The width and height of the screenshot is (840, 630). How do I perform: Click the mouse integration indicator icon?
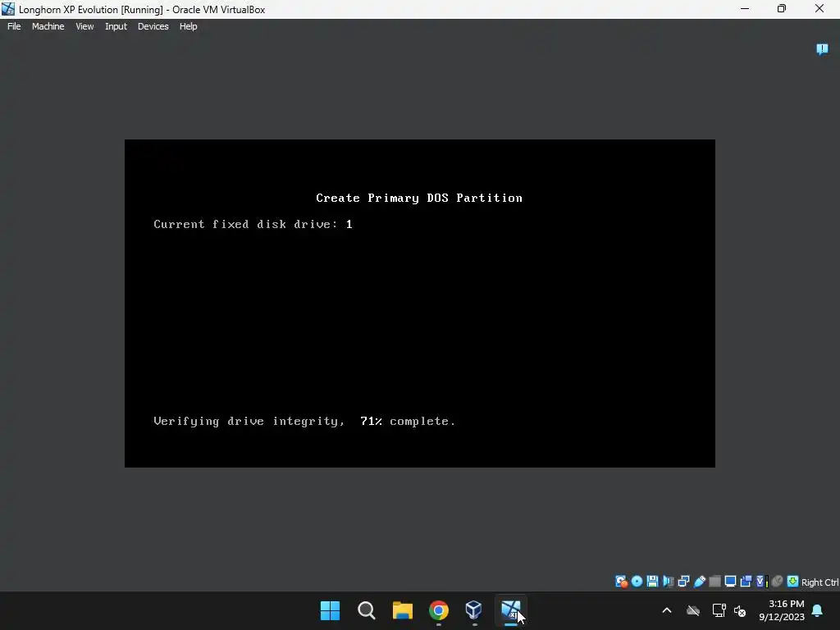pyautogui.click(x=778, y=582)
